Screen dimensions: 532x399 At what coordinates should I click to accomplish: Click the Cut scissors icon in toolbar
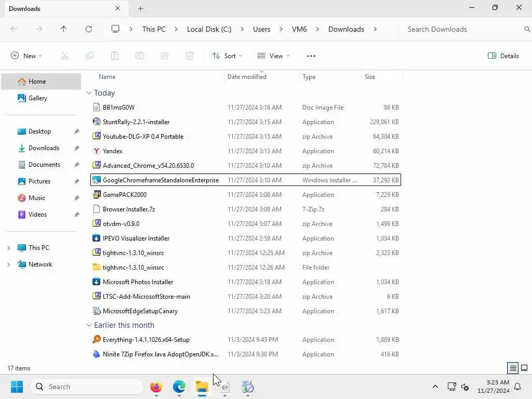click(x=64, y=56)
